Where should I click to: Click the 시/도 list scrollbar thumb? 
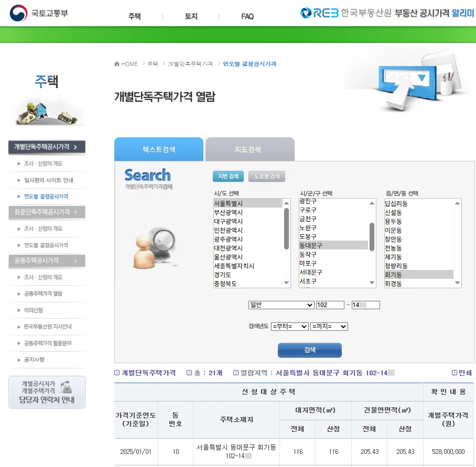click(x=286, y=229)
